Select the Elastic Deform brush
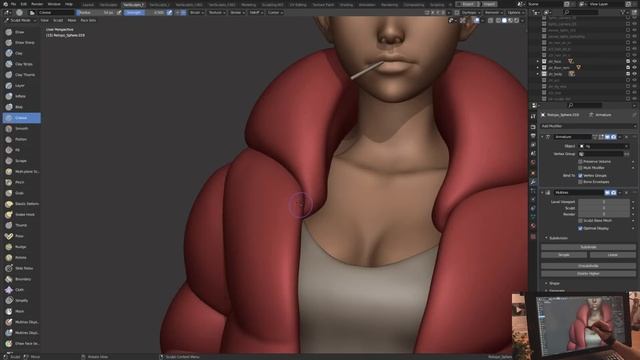The height and width of the screenshot is (360, 640). coord(21,204)
